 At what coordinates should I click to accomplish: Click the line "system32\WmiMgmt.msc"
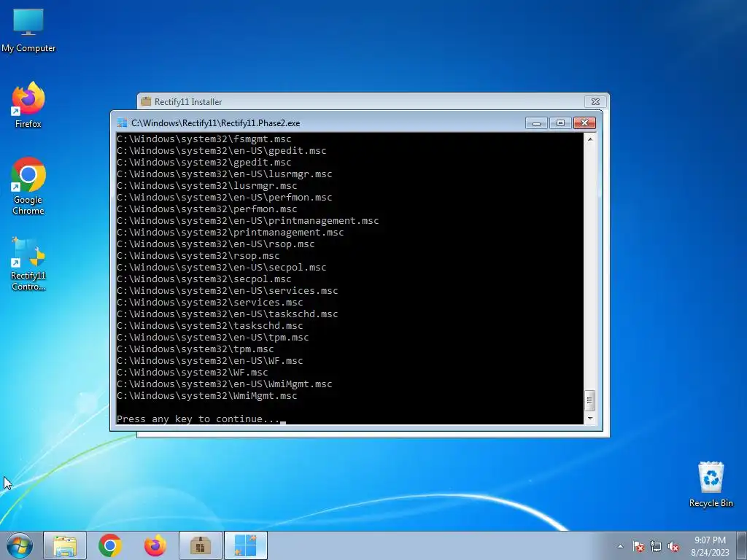[206, 396]
